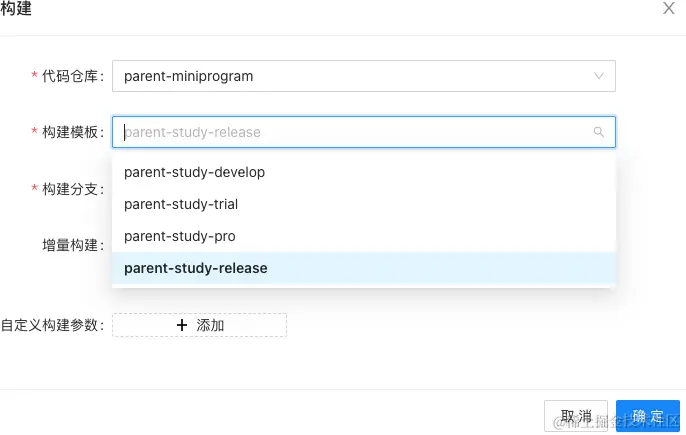Select the highlighted parent-study-release option
Screen dimensions: 686x435
196,268
